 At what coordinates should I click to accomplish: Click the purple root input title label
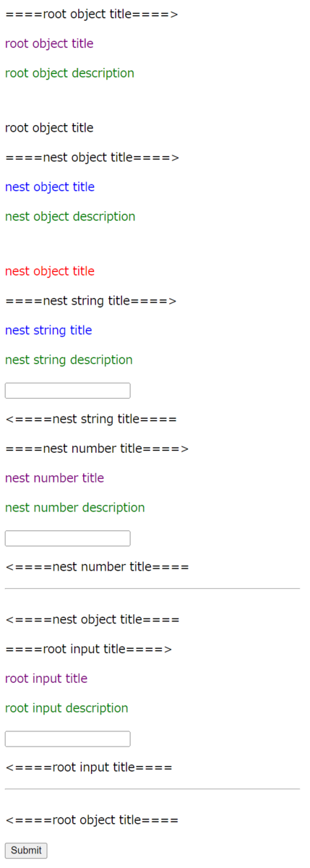[x=46, y=678]
